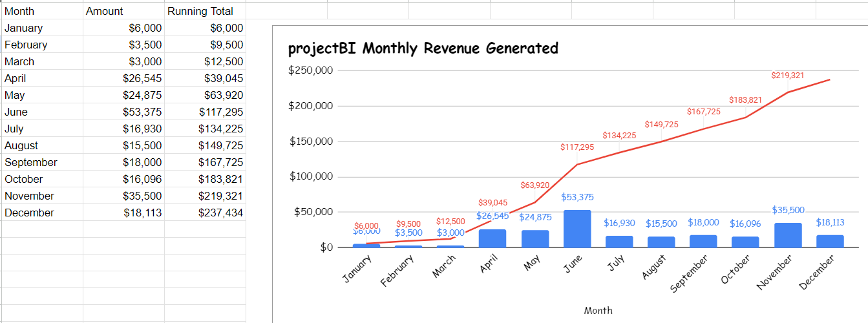The width and height of the screenshot is (868, 323).
Task: Select the November bar in the chart
Action: coord(788,235)
